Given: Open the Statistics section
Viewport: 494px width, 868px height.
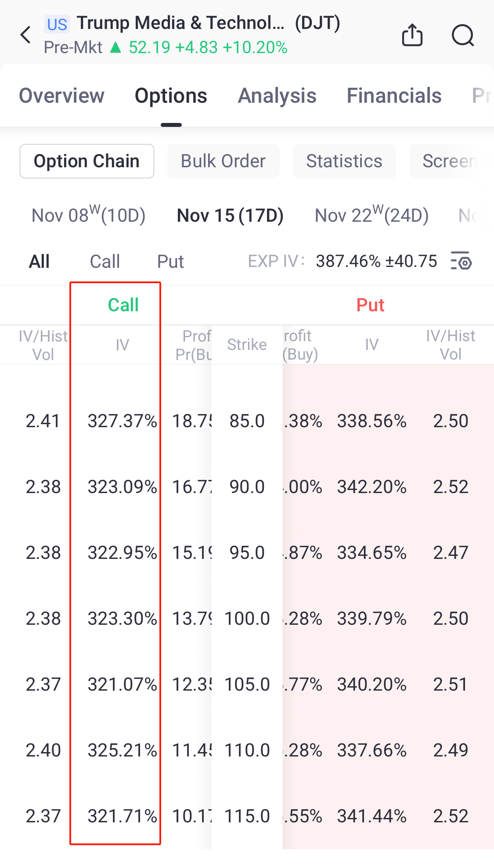Looking at the screenshot, I should pyautogui.click(x=344, y=161).
